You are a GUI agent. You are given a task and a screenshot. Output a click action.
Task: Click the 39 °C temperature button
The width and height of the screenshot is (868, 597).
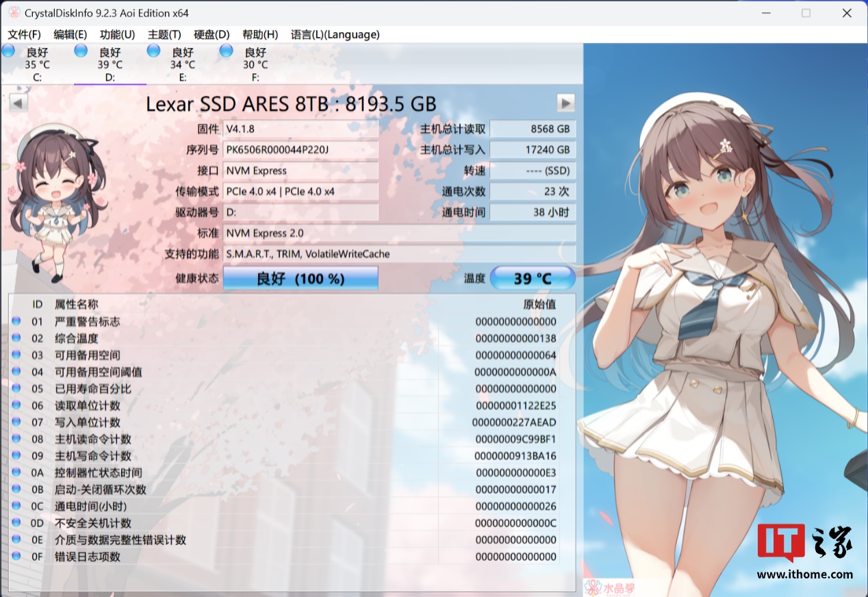533,279
